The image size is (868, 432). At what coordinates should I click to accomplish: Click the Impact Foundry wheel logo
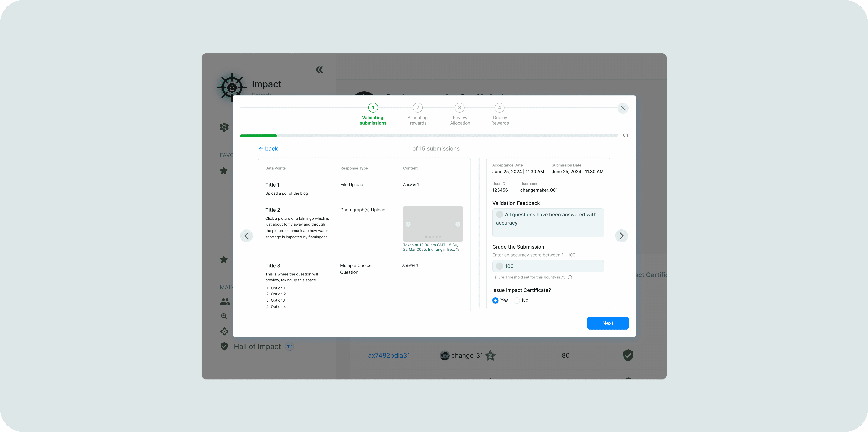pyautogui.click(x=232, y=87)
